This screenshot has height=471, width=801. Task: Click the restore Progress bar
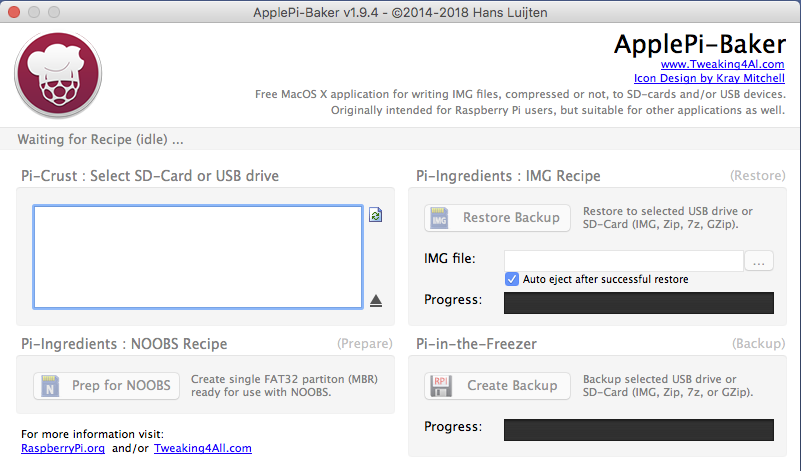coord(638,302)
